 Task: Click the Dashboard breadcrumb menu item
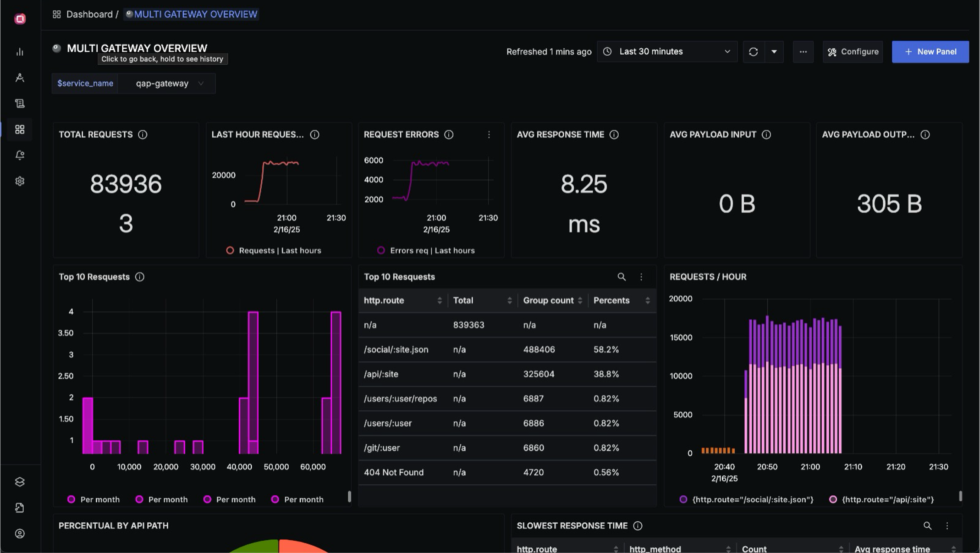89,15
